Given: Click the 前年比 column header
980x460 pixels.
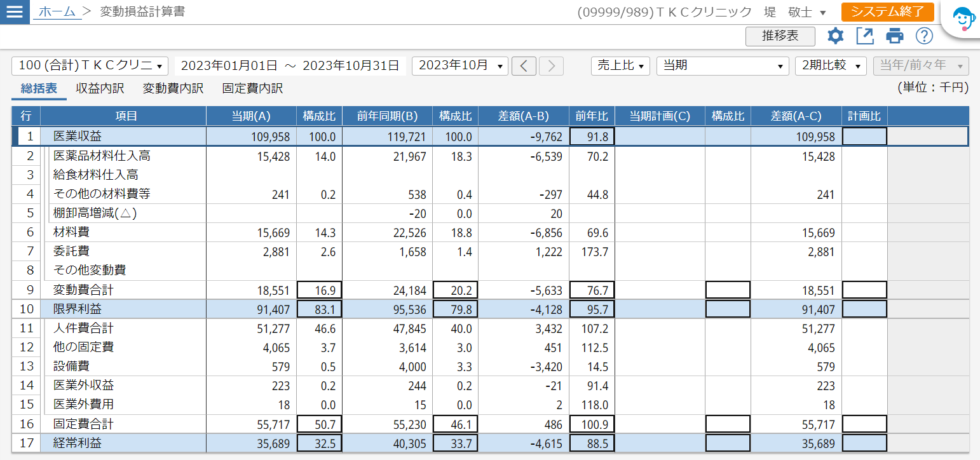Looking at the screenshot, I should pyautogui.click(x=592, y=116).
